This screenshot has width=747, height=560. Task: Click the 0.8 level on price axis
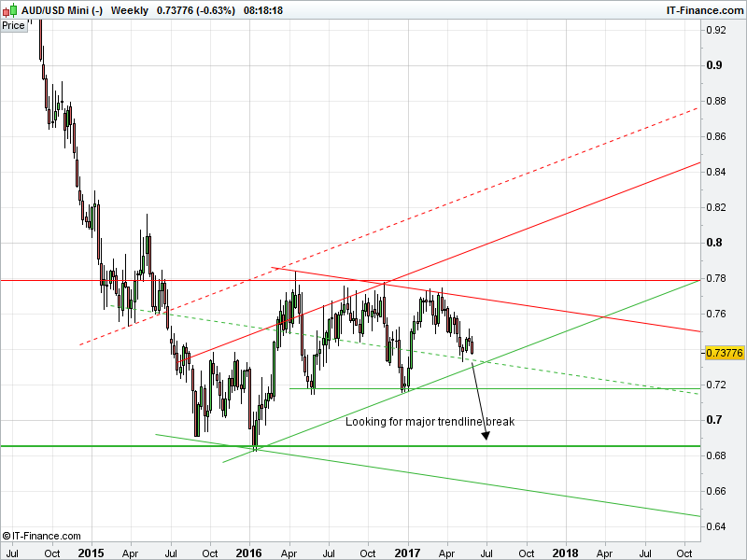pyautogui.click(x=713, y=243)
